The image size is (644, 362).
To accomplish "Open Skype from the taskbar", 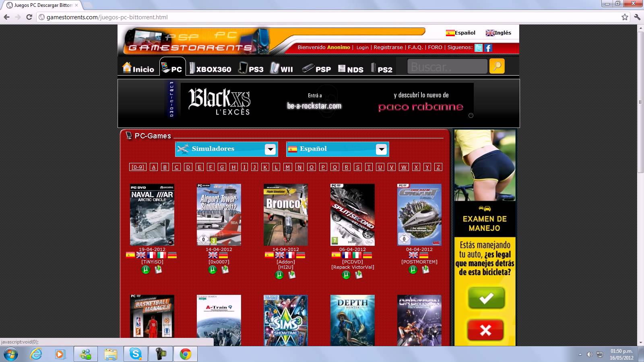I will click(x=136, y=354).
